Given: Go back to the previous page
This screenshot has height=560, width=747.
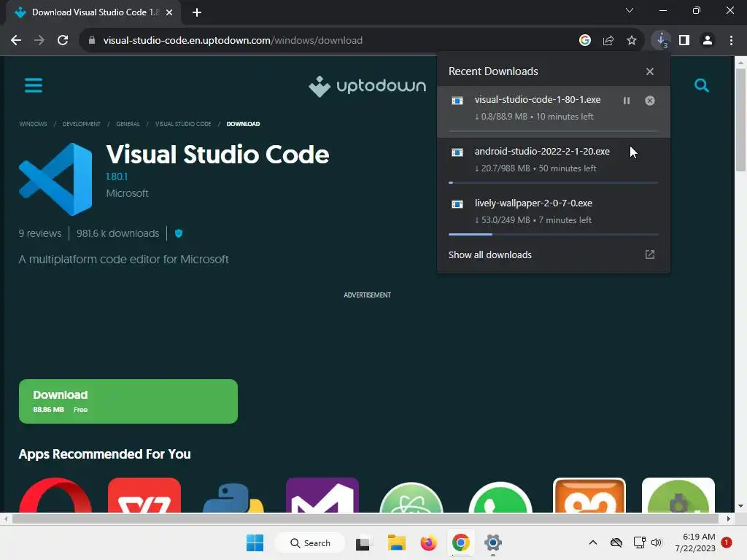Looking at the screenshot, I should coord(16,41).
